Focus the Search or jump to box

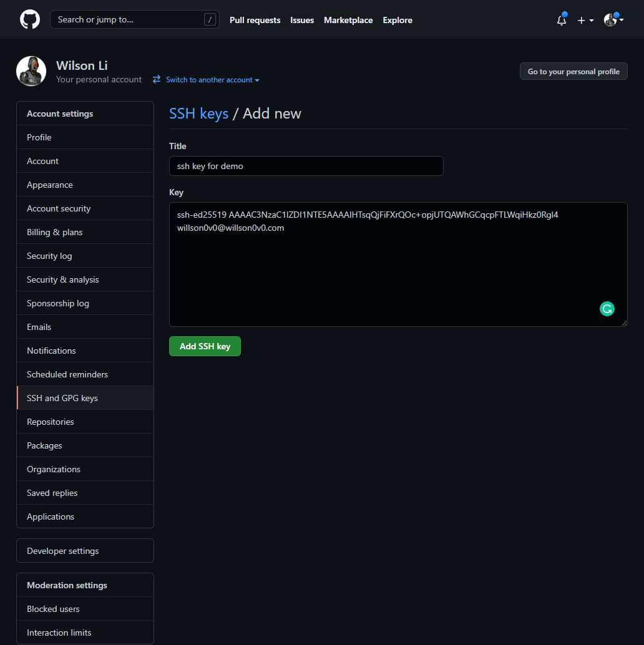[128, 19]
